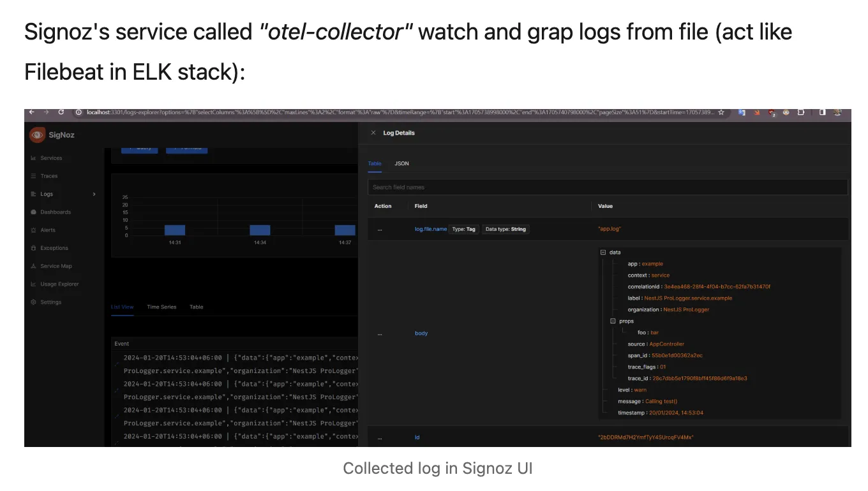
Task: Select the Time Series tab
Action: click(x=161, y=307)
